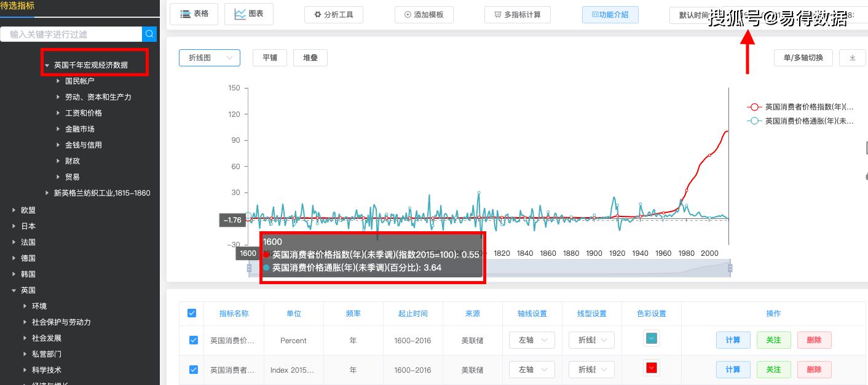868x385 pixels.
Task: Click 计算 in the Percent row
Action: [733, 340]
